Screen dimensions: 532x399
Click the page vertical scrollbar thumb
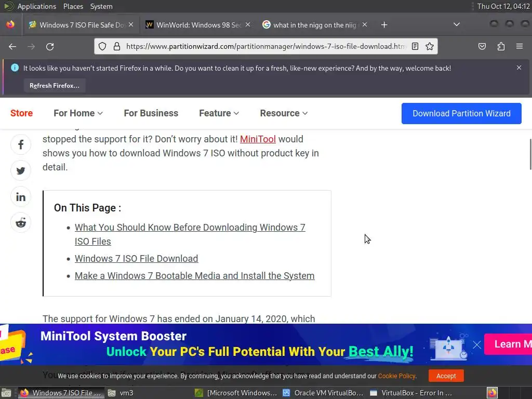(530, 154)
